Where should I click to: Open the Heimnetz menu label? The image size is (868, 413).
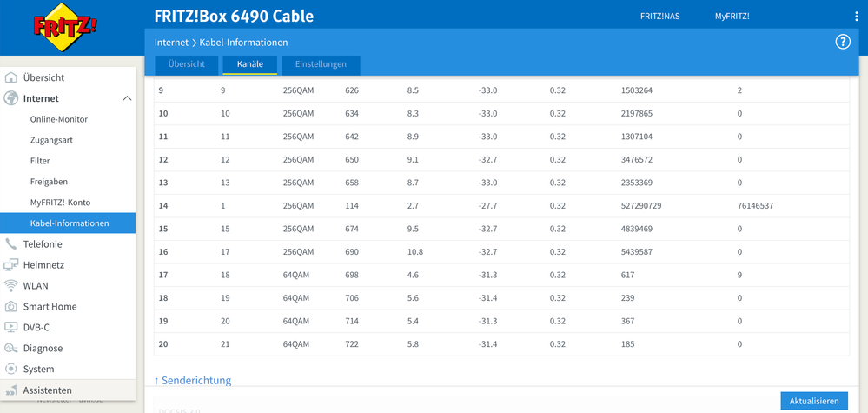43,265
